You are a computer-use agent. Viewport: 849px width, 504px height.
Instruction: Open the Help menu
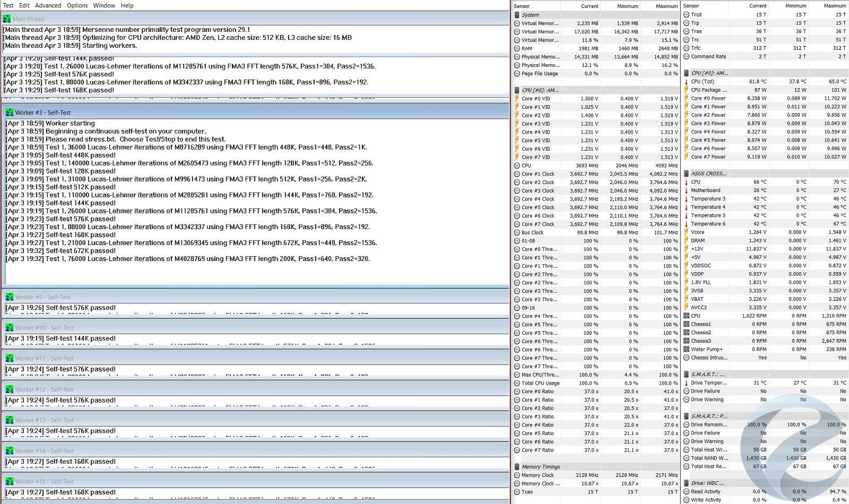tap(127, 5)
